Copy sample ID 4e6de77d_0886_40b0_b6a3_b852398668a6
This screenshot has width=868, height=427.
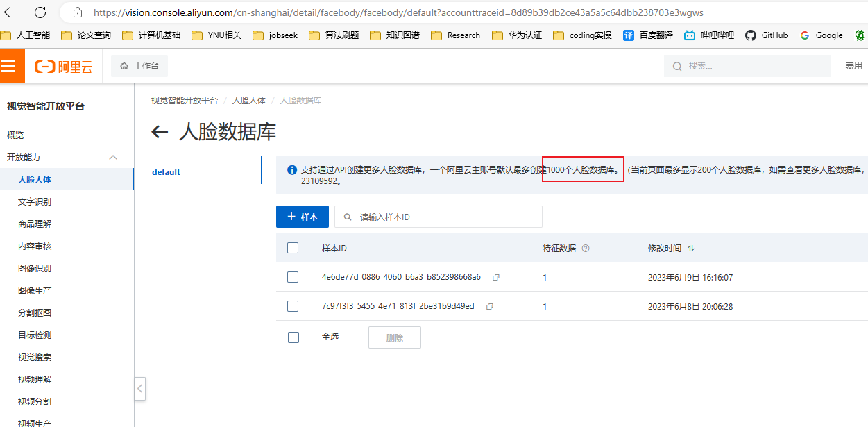[x=495, y=277]
